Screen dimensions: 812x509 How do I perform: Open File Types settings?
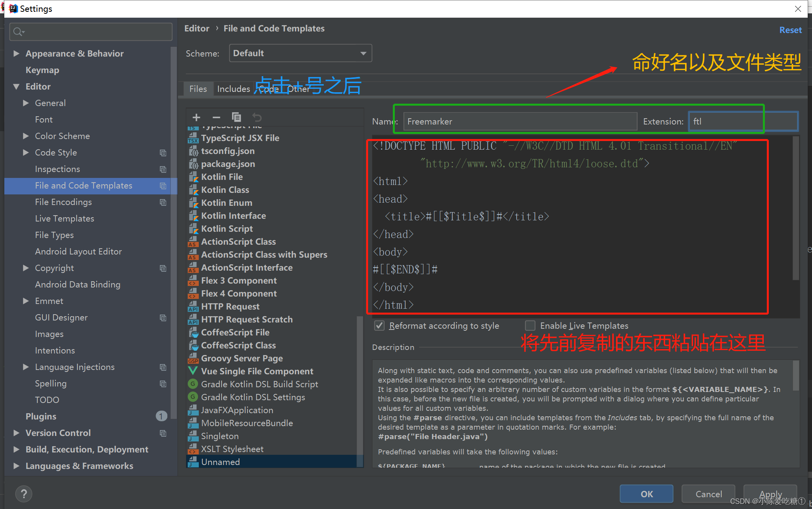54,235
